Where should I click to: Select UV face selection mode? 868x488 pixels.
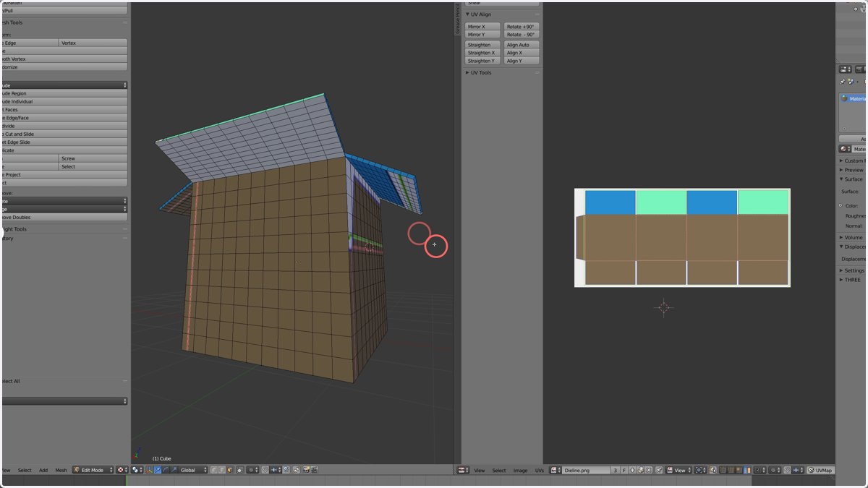coord(739,470)
